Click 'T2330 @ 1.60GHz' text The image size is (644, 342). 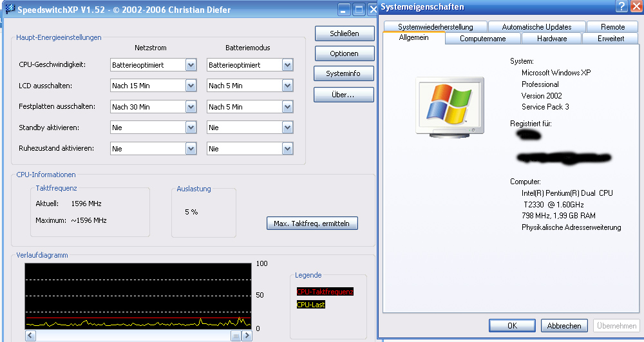[553, 204]
